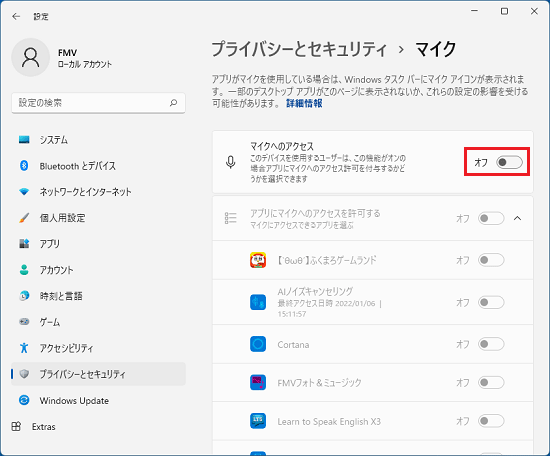Open アカウント category
Screen dimensions: 550x456
[98, 269]
